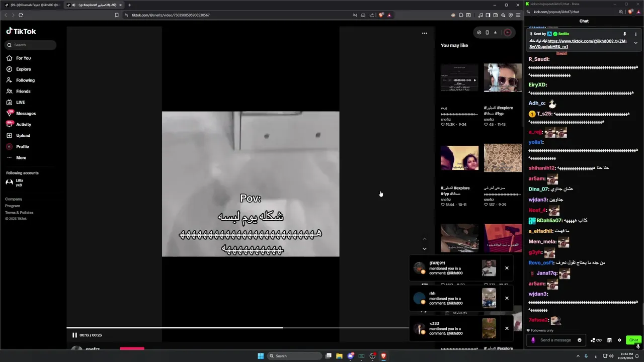Click the Upload plus icon
644x362 pixels.
click(10, 136)
